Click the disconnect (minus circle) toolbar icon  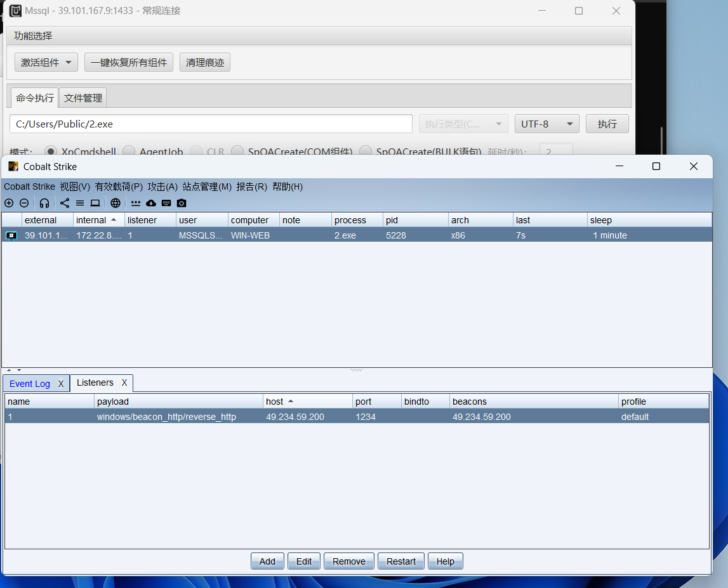[24, 203]
